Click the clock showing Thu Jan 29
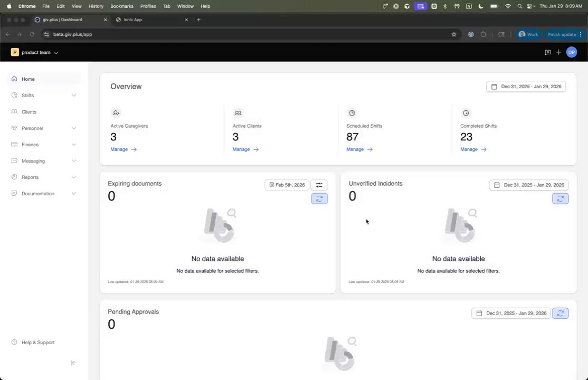588x380 pixels. (x=561, y=6)
